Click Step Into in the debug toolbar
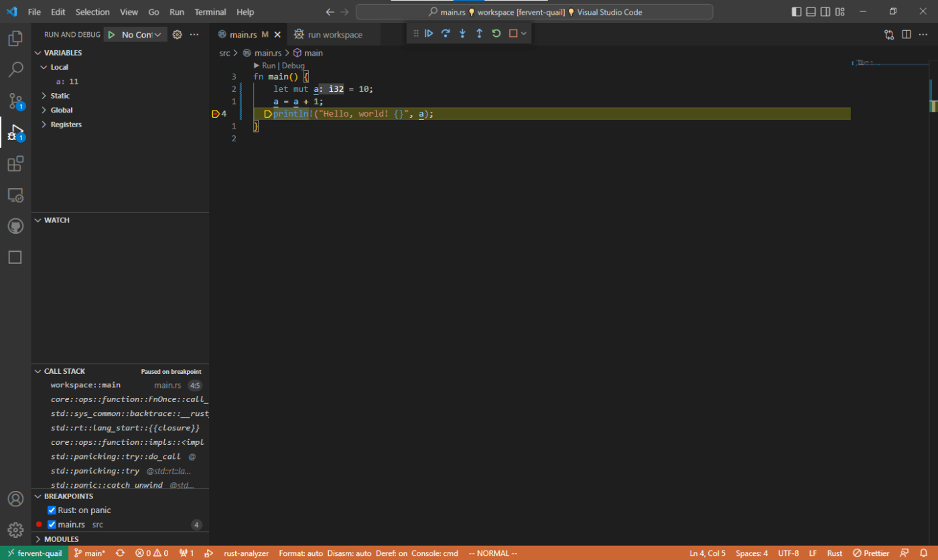Image resolution: width=938 pixels, height=560 pixels. 462,33
